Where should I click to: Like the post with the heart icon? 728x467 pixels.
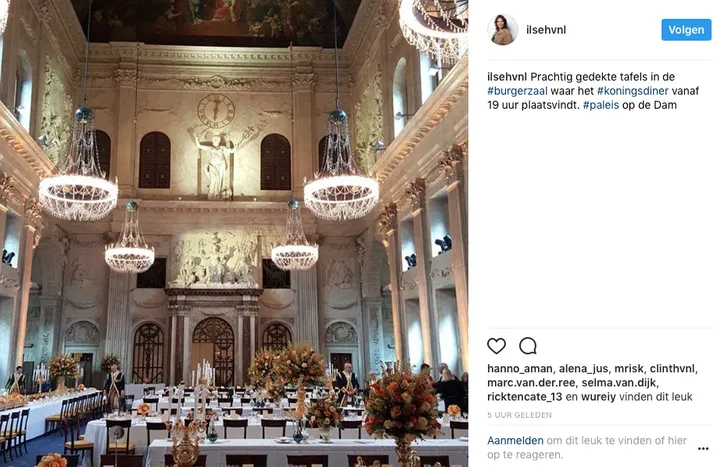[x=496, y=346]
